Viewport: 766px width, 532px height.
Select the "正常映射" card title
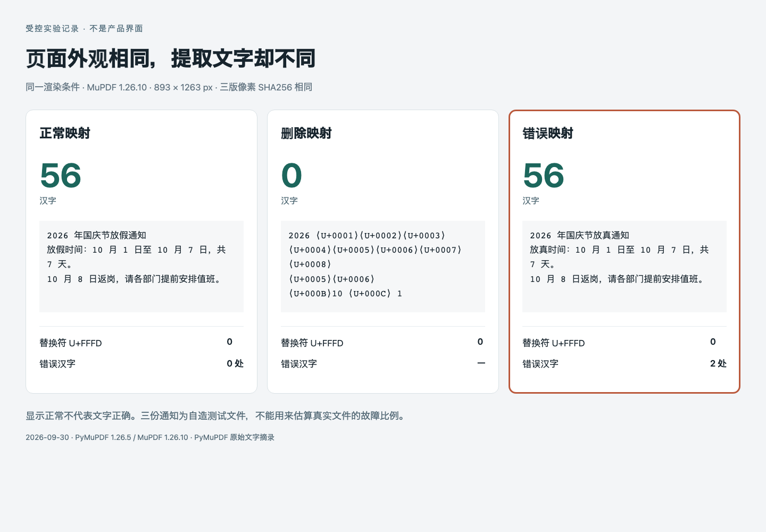coord(65,134)
